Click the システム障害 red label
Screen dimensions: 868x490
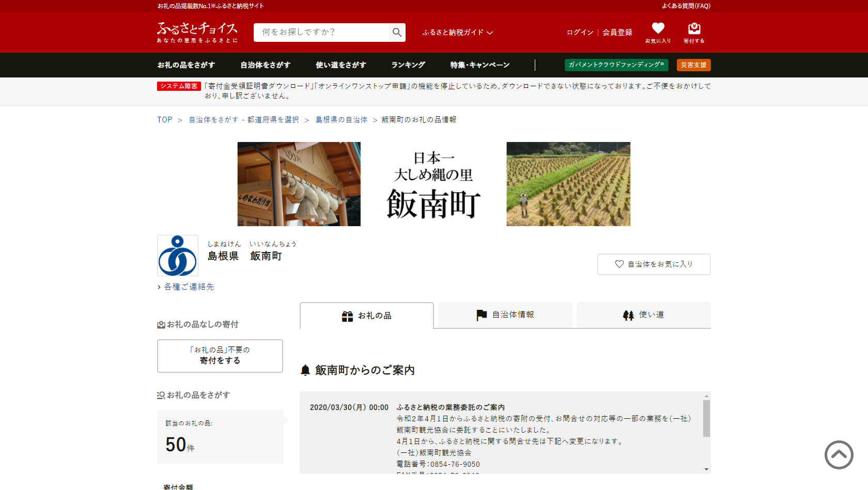[179, 86]
